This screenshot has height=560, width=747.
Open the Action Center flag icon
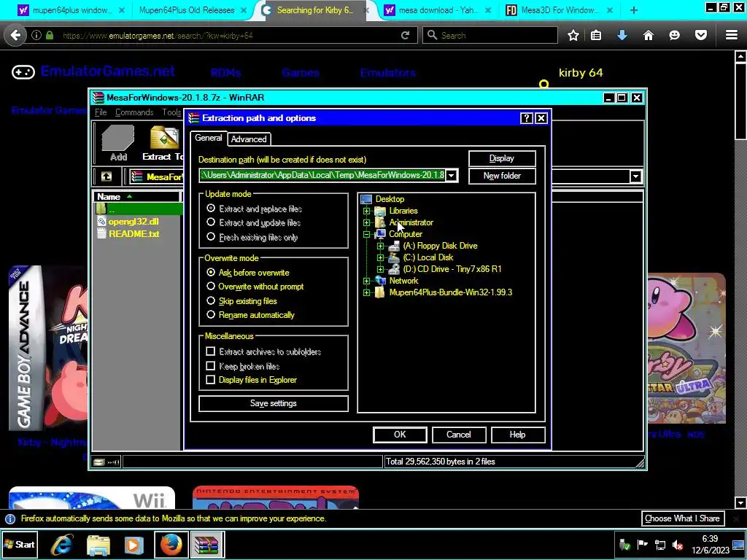click(642, 545)
